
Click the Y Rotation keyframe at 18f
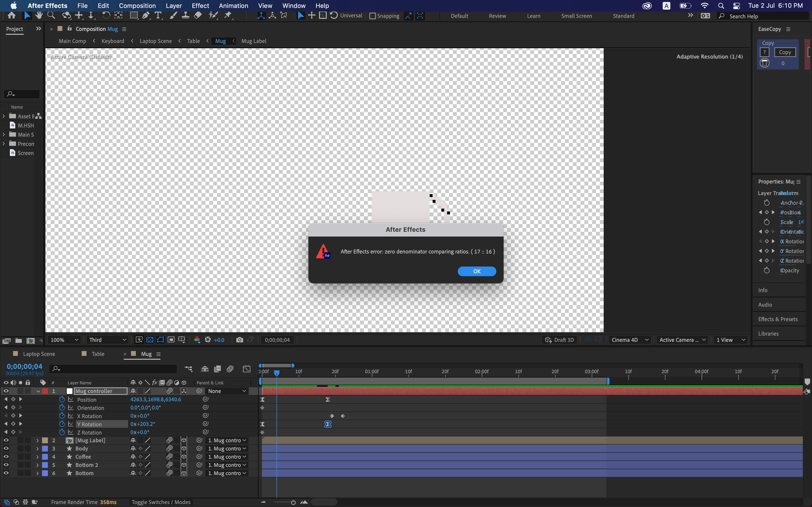click(328, 424)
